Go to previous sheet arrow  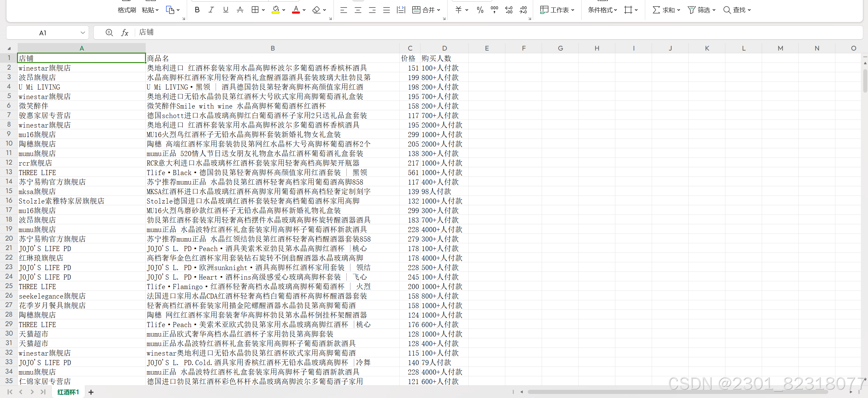coord(21,392)
